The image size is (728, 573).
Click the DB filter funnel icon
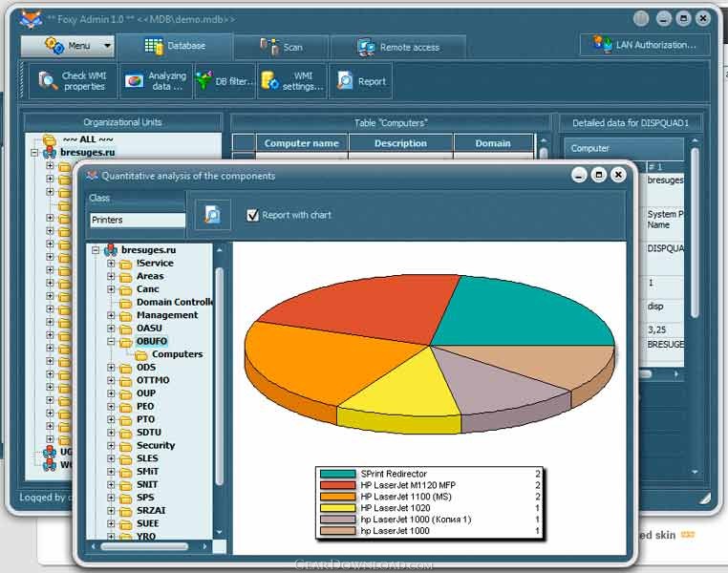(203, 81)
